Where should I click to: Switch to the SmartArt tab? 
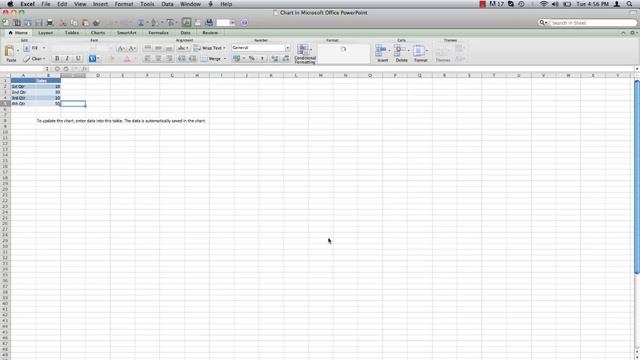(127, 33)
